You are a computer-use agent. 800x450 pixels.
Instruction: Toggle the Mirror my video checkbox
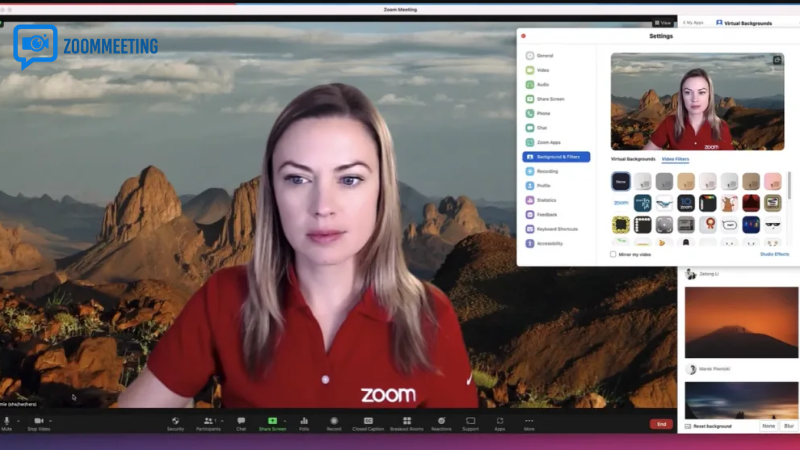coord(613,254)
